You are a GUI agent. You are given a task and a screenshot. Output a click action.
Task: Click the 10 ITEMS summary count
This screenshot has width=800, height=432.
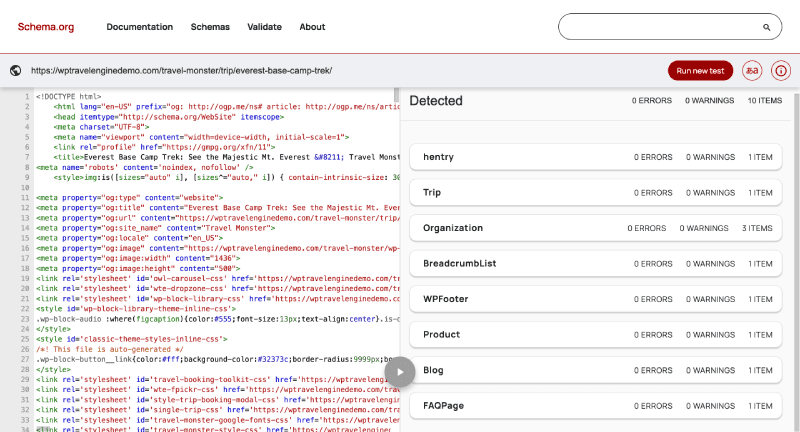click(x=764, y=100)
